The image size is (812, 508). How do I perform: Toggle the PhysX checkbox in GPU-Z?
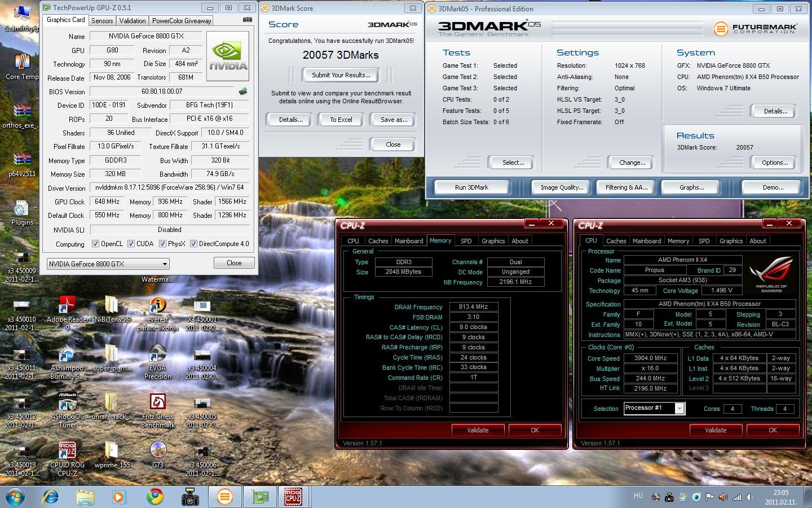(162, 244)
